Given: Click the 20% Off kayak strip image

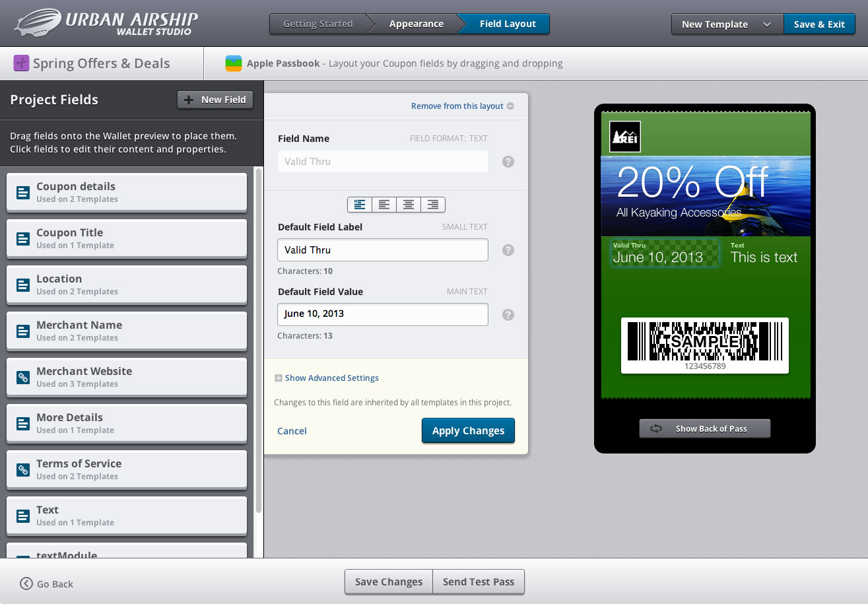Looking at the screenshot, I should click(706, 196).
